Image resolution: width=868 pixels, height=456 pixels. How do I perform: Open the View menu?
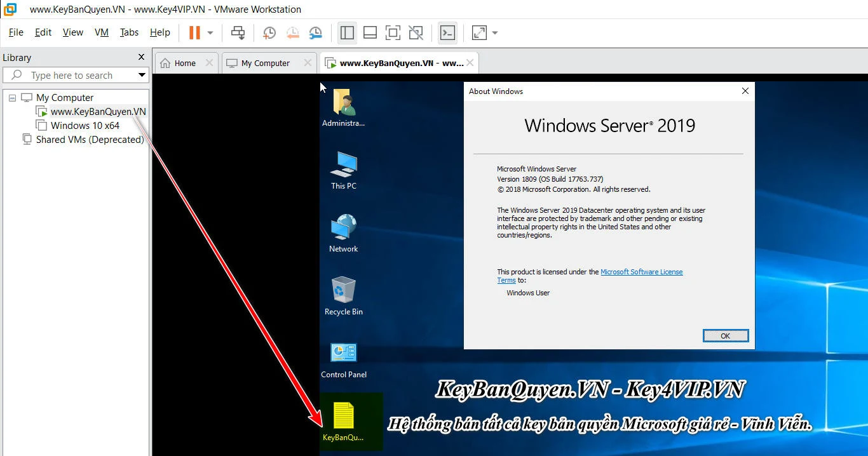[x=73, y=32]
